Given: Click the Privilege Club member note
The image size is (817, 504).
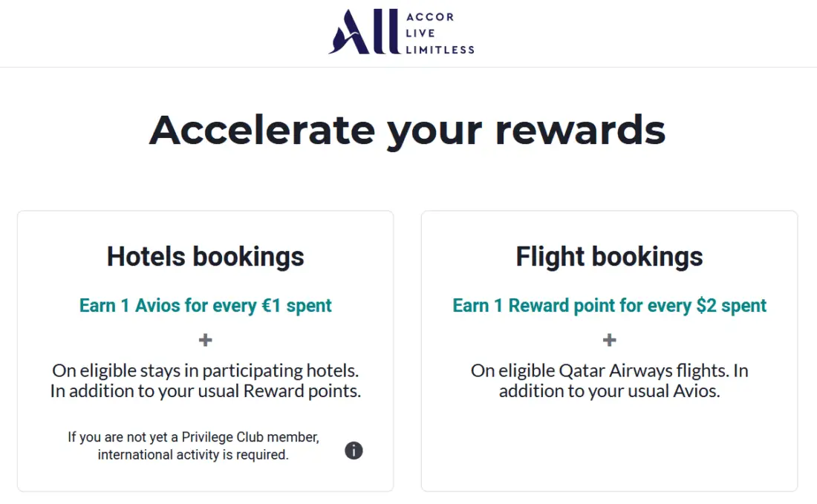Looking at the screenshot, I should click(x=194, y=437).
